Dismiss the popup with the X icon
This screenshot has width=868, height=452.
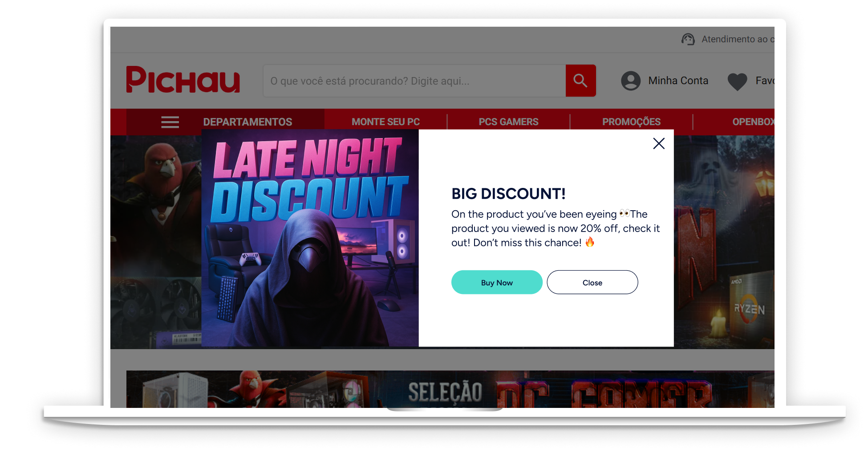(x=659, y=143)
